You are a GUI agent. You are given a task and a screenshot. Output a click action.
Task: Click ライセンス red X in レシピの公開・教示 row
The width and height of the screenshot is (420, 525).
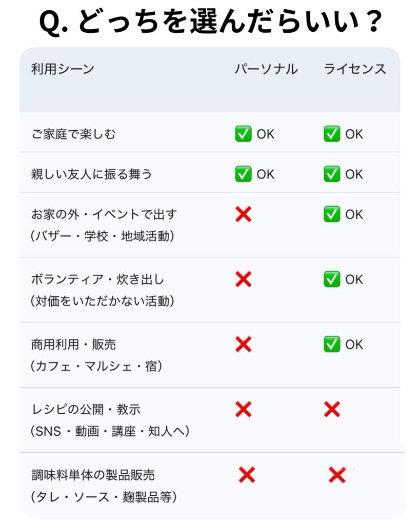click(332, 409)
